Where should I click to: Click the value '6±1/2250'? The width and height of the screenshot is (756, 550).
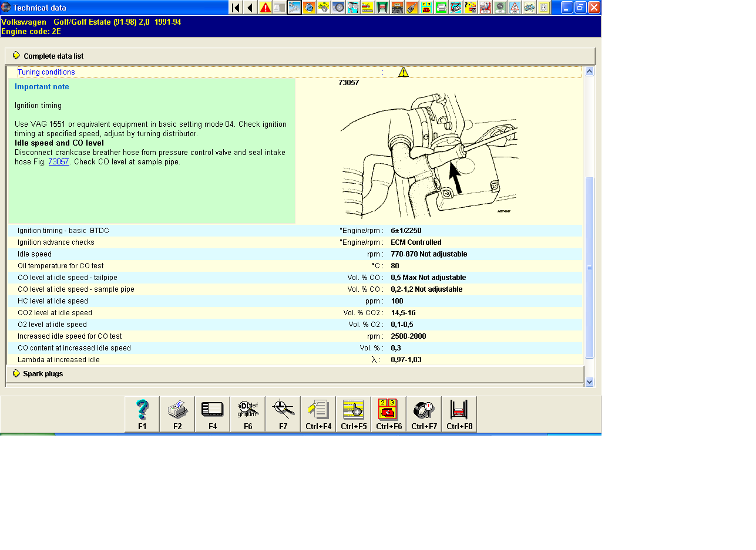pos(406,231)
